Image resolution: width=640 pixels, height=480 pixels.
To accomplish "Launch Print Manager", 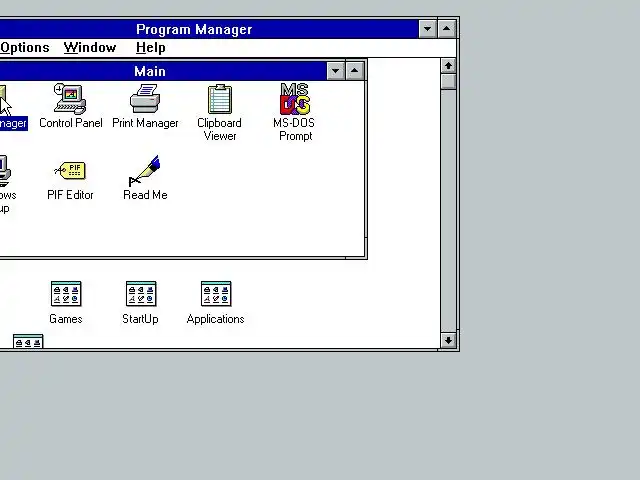I will (x=145, y=98).
